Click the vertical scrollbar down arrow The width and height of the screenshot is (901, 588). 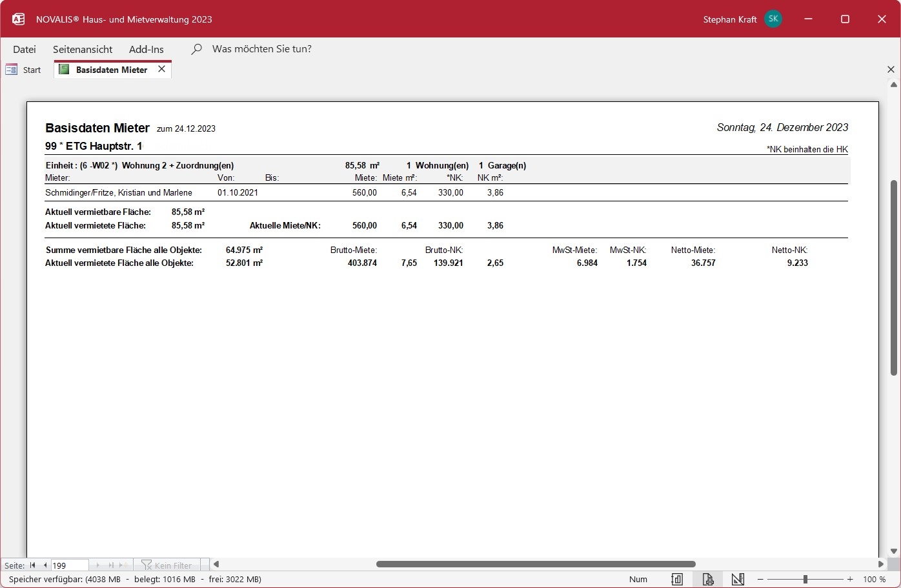tap(894, 551)
